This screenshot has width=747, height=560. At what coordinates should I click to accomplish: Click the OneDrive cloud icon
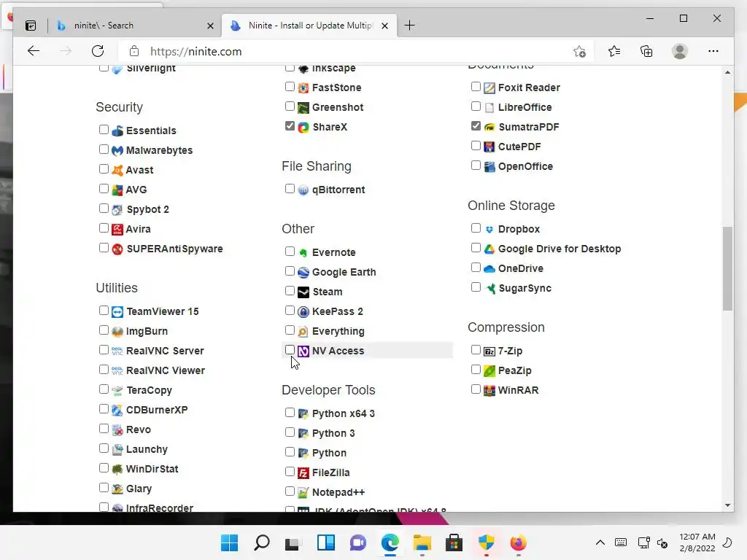(489, 268)
